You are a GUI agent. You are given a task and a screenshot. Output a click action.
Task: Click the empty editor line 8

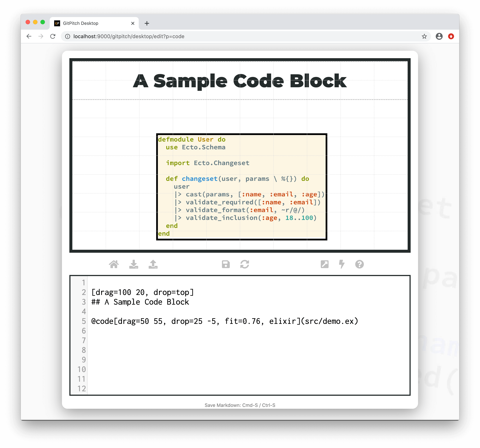coord(249,350)
